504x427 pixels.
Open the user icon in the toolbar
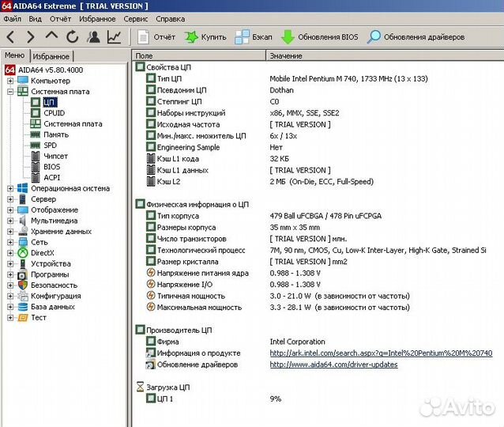pyautogui.click(x=93, y=37)
